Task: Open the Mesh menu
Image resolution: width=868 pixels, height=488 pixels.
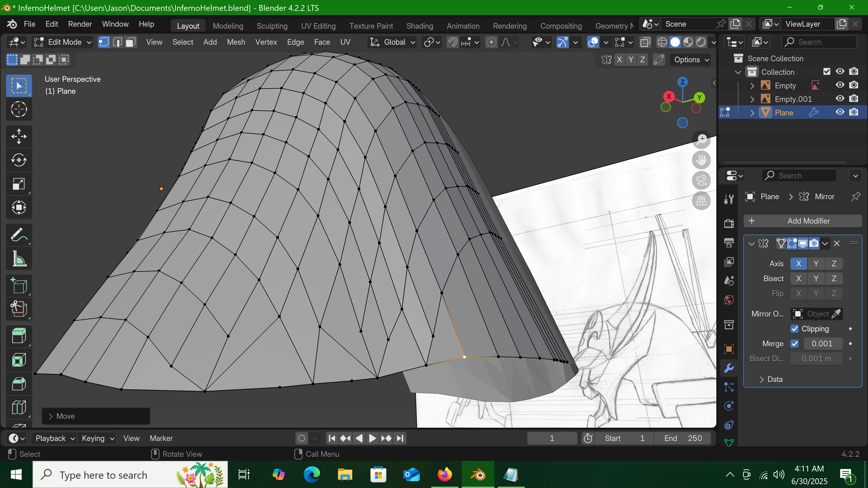Action: [236, 42]
